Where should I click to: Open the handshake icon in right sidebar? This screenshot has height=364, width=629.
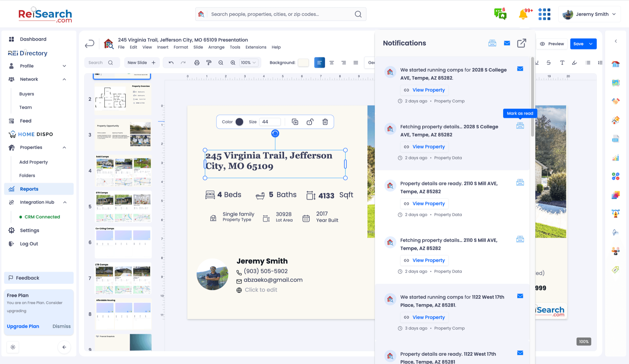616,101
